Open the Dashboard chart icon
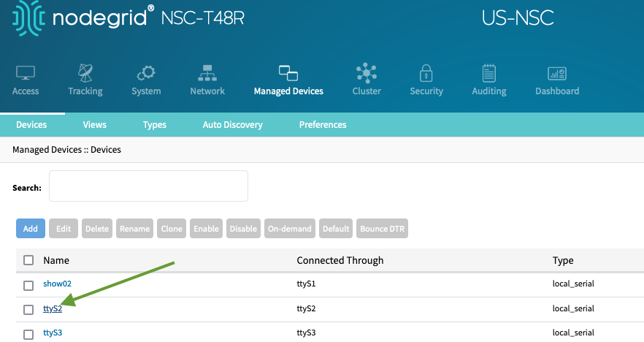The height and width of the screenshot is (342, 644). (x=557, y=74)
